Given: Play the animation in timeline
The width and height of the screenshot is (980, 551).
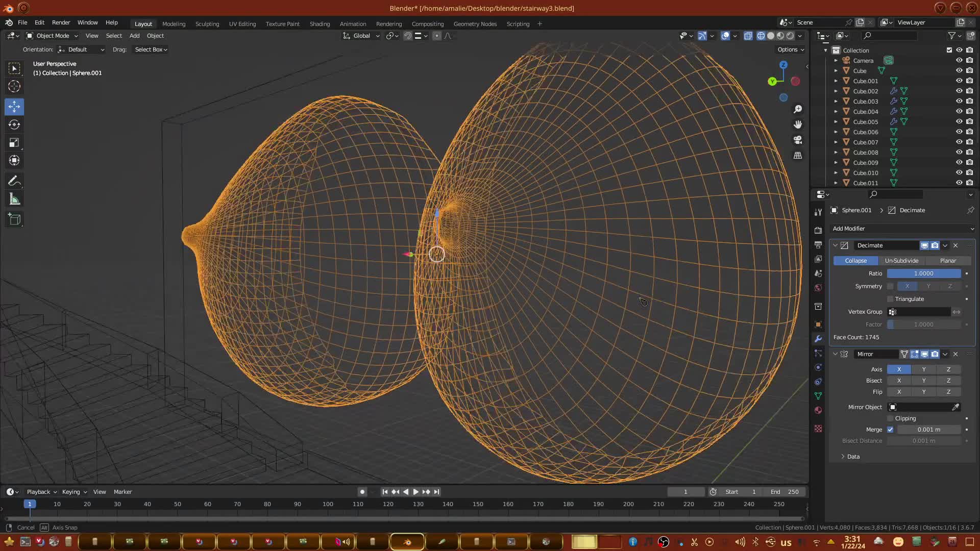Looking at the screenshot, I should click(415, 492).
